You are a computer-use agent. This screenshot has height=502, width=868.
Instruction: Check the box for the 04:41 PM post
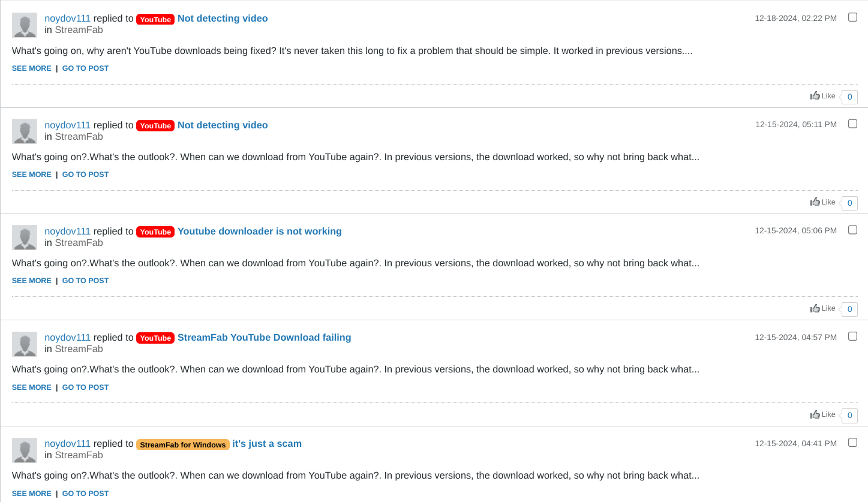(852, 443)
